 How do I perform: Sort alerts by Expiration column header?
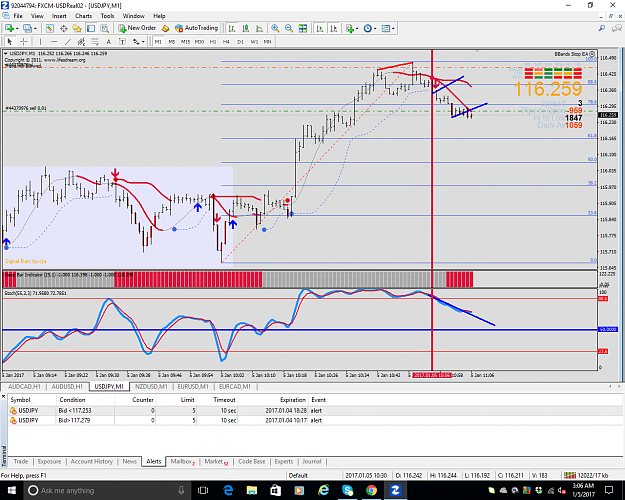(x=293, y=400)
